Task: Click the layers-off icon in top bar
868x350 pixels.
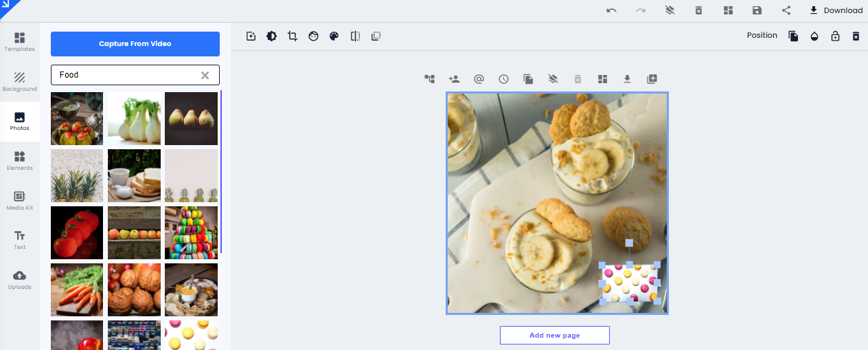Action: pyautogui.click(x=670, y=10)
